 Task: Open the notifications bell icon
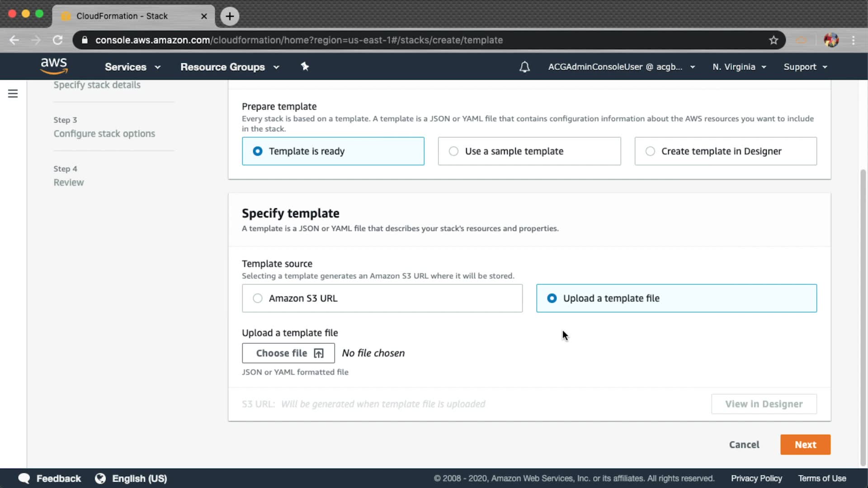(x=524, y=67)
